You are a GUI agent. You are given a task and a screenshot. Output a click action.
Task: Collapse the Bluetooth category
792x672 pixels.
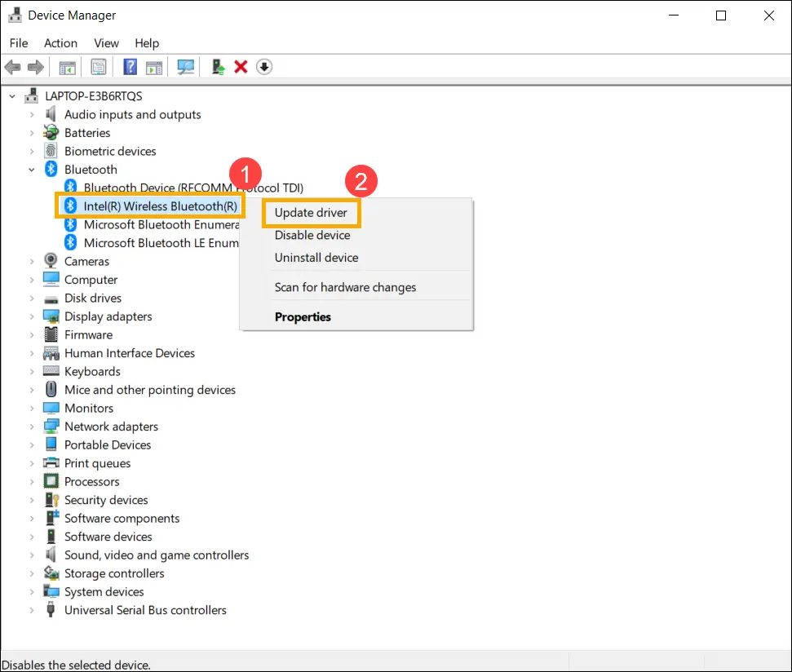[x=32, y=170]
